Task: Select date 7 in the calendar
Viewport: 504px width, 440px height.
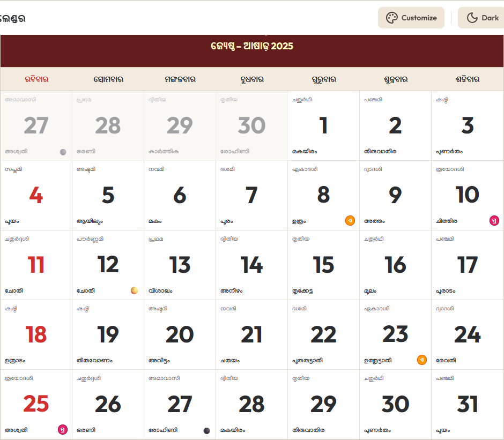Action: click(x=251, y=196)
